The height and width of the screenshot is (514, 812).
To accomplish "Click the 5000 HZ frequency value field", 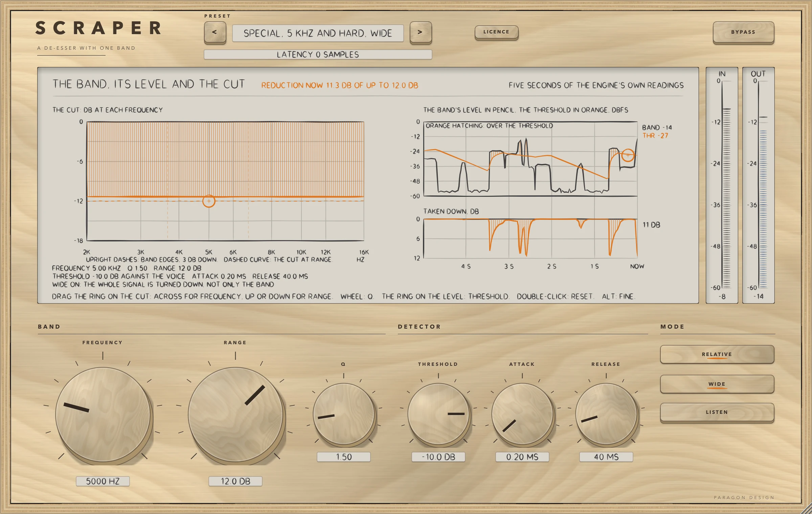I will [x=103, y=481].
